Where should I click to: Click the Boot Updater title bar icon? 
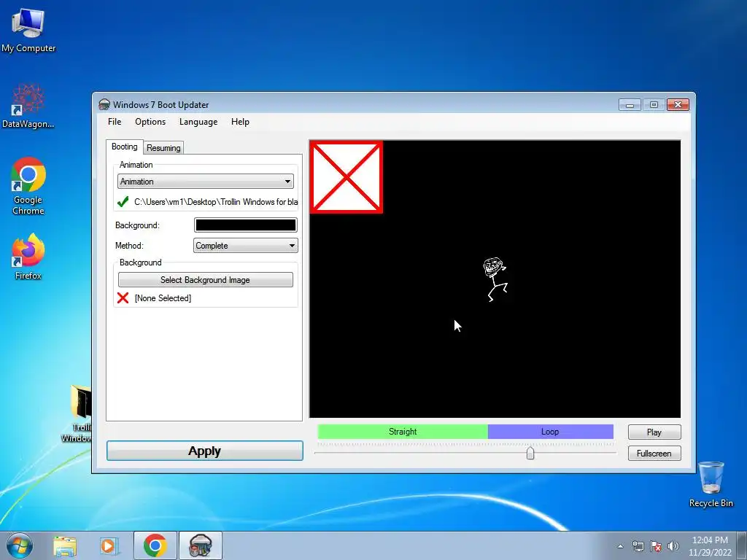coord(104,105)
